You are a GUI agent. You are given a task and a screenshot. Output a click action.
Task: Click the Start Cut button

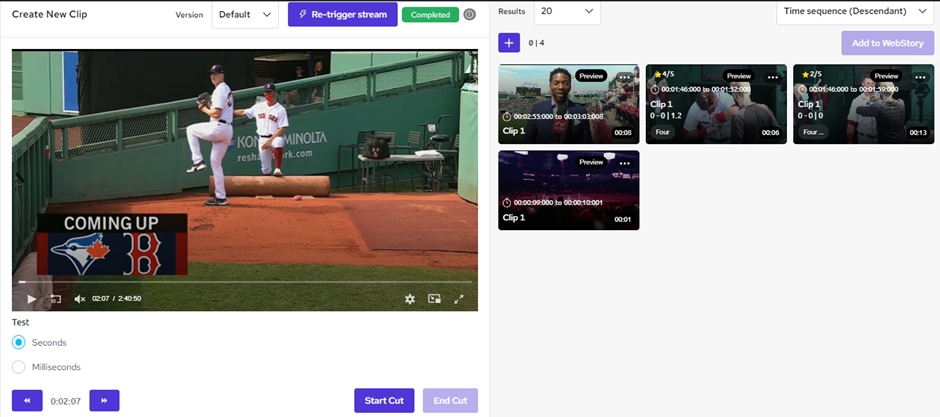[384, 401]
